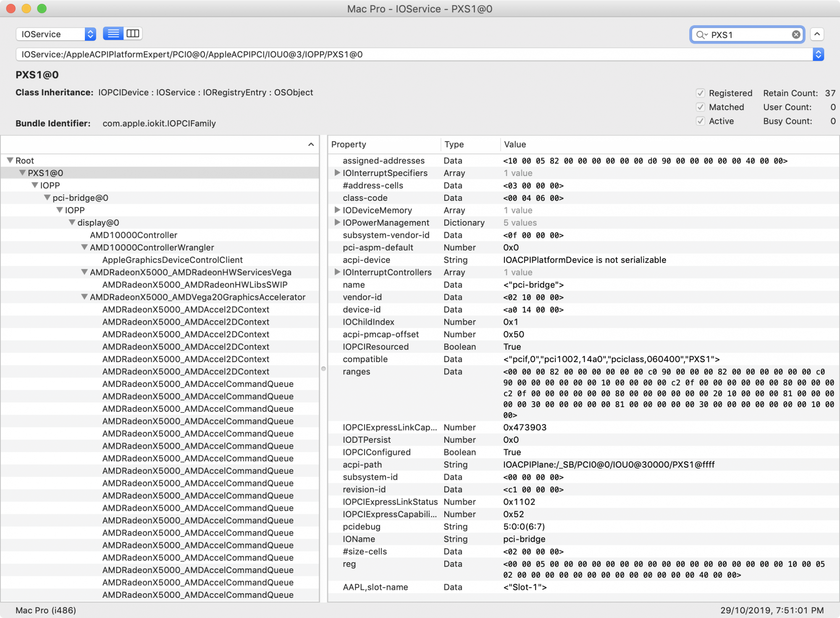This screenshot has height=618, width=840.
Task: Select the reg property row
Action: click(583, 569)
